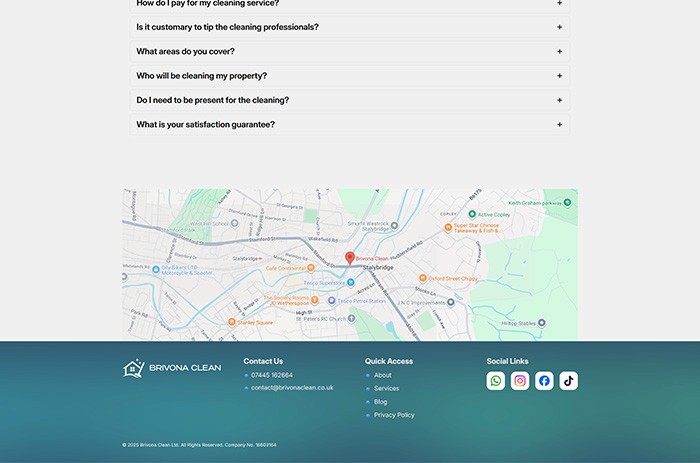700x463 pixels.
Task: Click the Brivona Clean house logo
Action: point(133,368)
